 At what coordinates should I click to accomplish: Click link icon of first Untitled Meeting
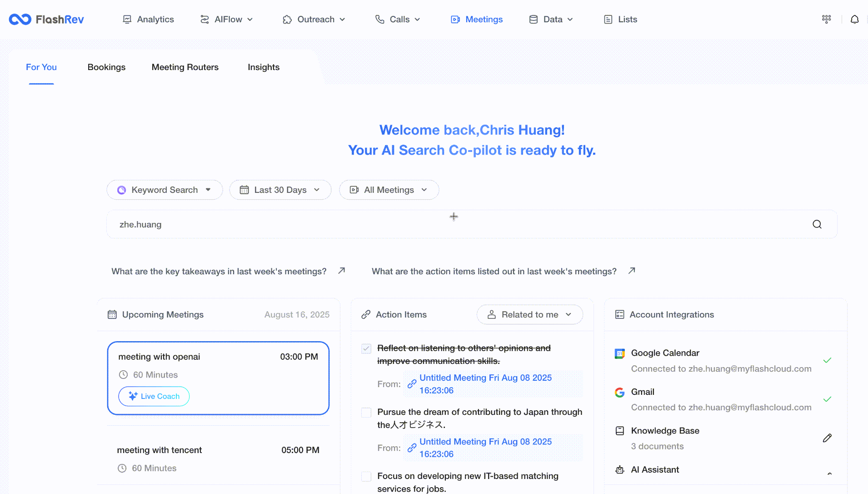click(412, 384)
